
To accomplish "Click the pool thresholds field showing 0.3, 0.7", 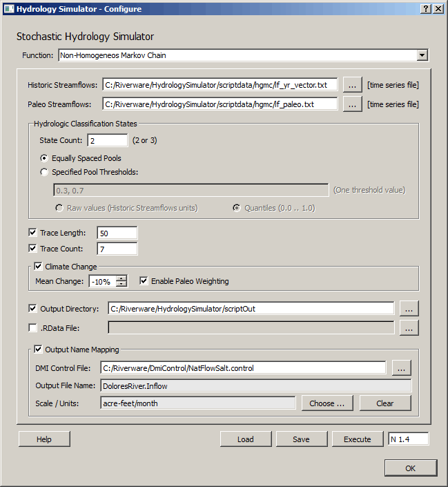I will pyautogui.click(x=191, y=191).
